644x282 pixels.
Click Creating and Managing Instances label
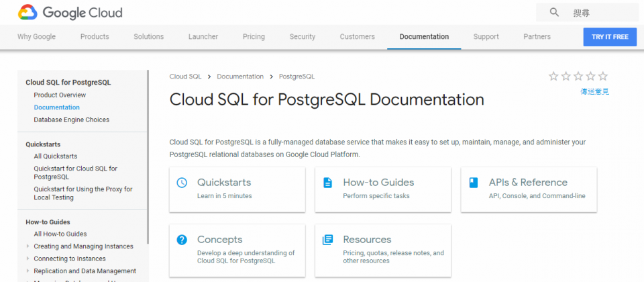[x=83, y=246]
